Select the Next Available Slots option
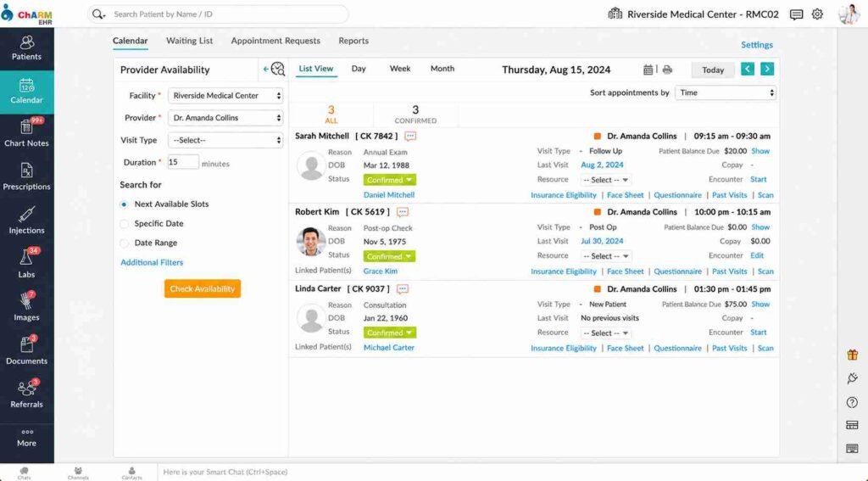This screenshot has width=868, height=481. click(x=124, y=204)
